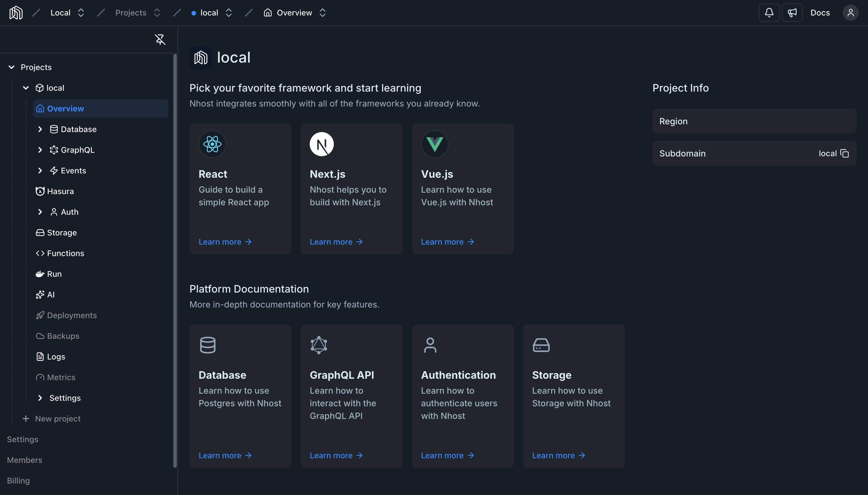
Task: Open Deployments in the sidebar
Action: tap(100, 315)
